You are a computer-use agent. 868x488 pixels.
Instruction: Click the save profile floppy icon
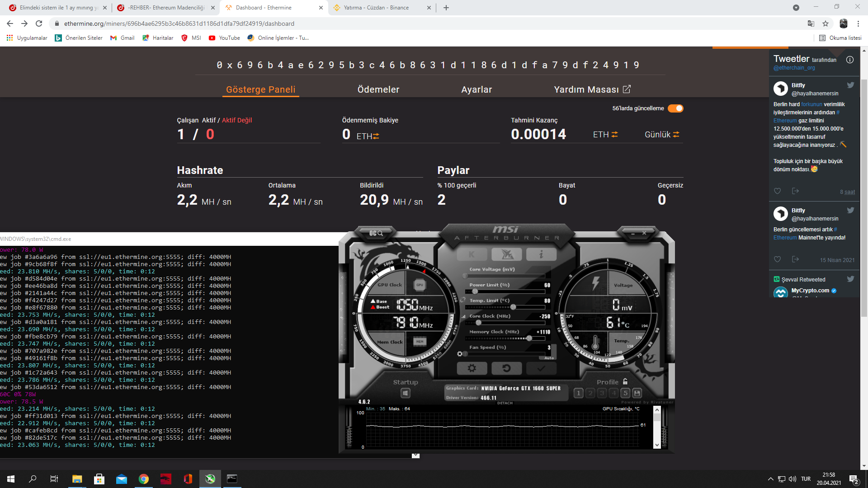click(637, 393)
